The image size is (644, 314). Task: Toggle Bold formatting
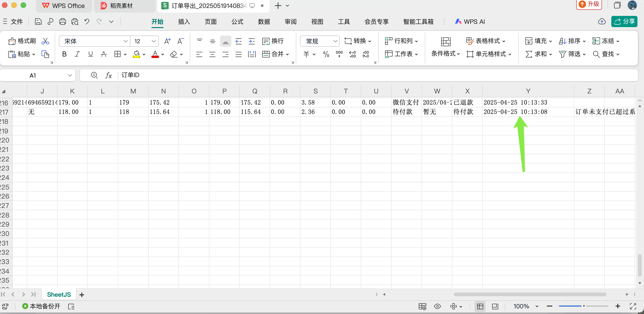(64, 54)
